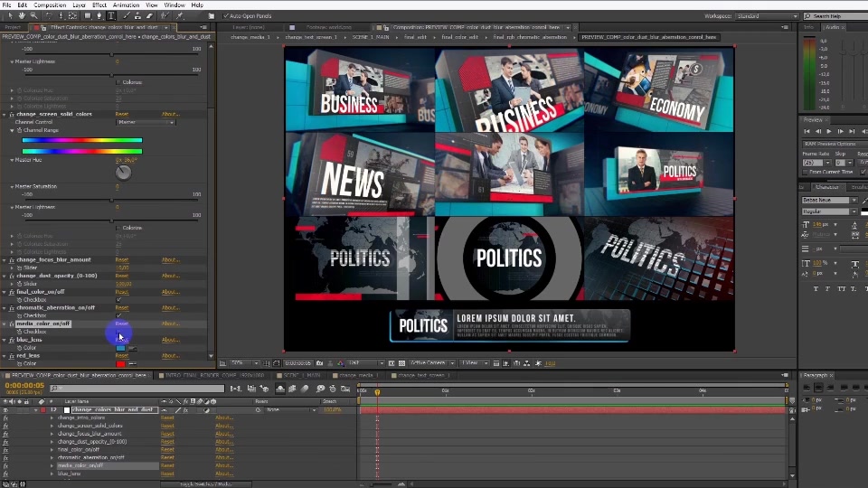Toggle the Auto-Open Panels checkbox
Image resolution: width=868 pixels, height=488 pixels.
[226, 16]
